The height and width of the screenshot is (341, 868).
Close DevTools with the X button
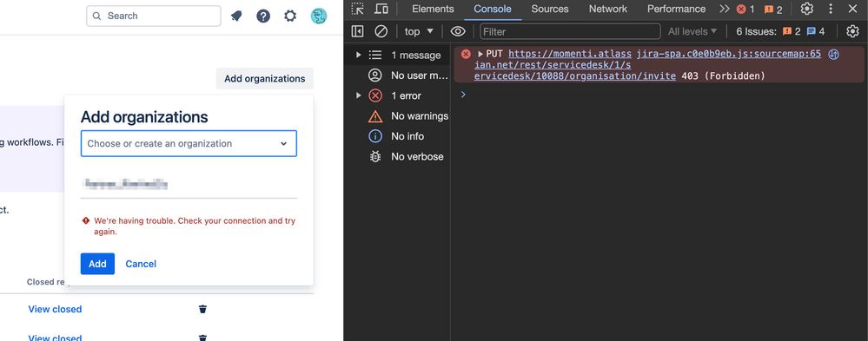point(852,9)
